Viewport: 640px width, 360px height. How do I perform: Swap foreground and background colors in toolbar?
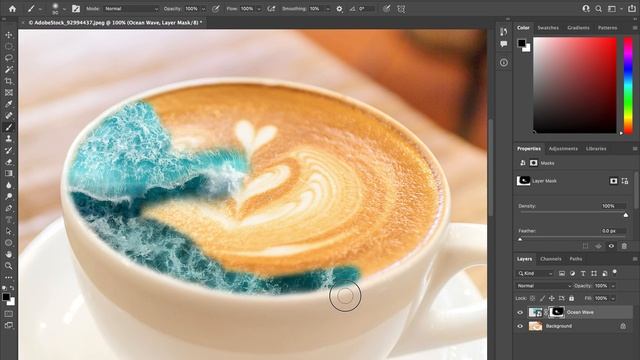coord(12,288)
